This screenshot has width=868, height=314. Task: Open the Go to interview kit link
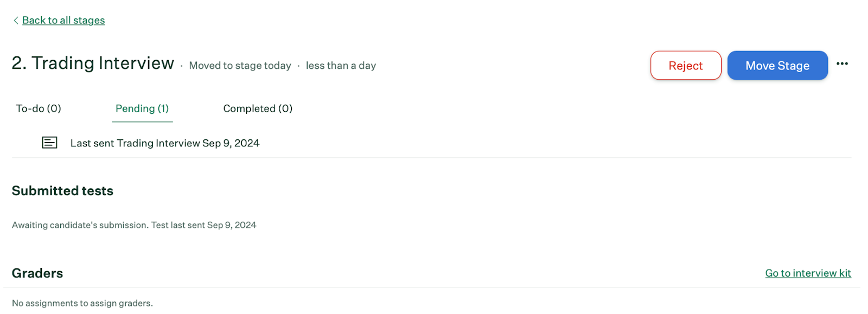click(x=808, y=273)
